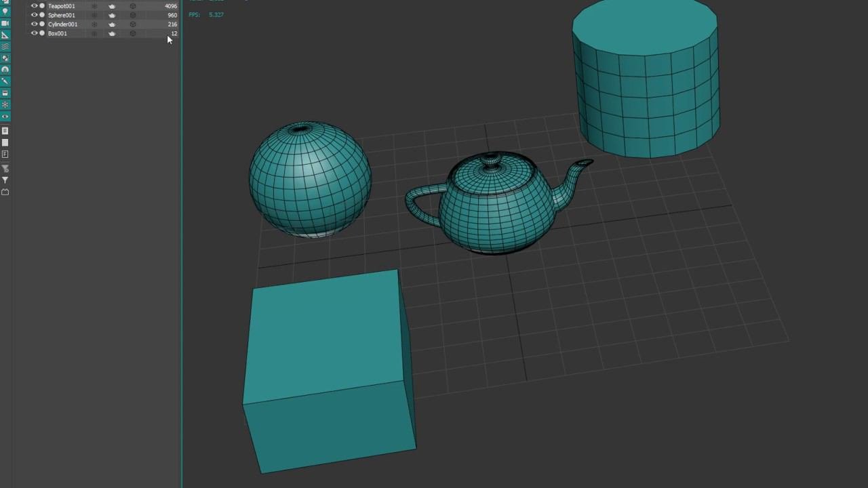Click the checkered square filter icon
The height and width of the screenshot is (488, 868).
pos(5,58)
